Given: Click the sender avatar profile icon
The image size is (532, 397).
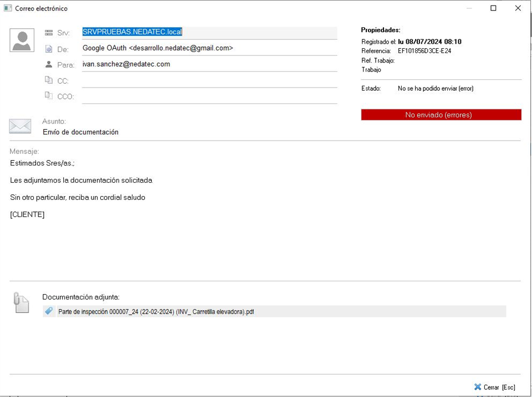Looking at the screenshot, I should coord(22,40).
